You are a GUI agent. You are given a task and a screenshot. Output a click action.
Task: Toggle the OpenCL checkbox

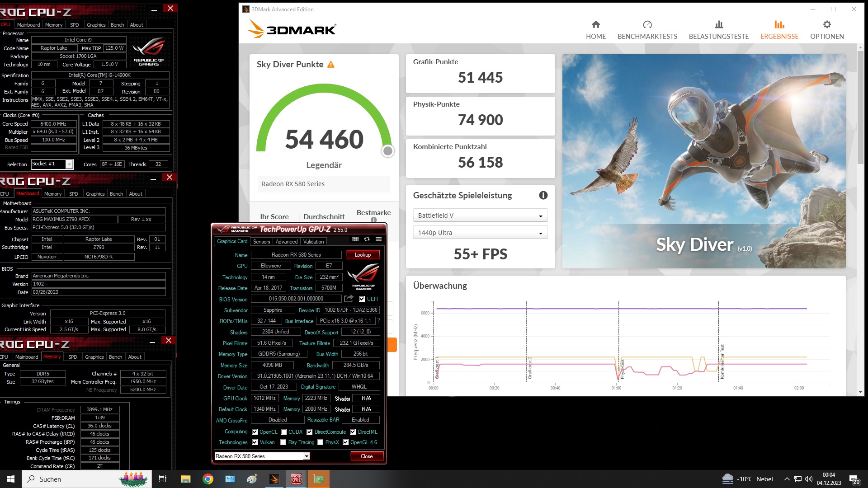(255, 432)
